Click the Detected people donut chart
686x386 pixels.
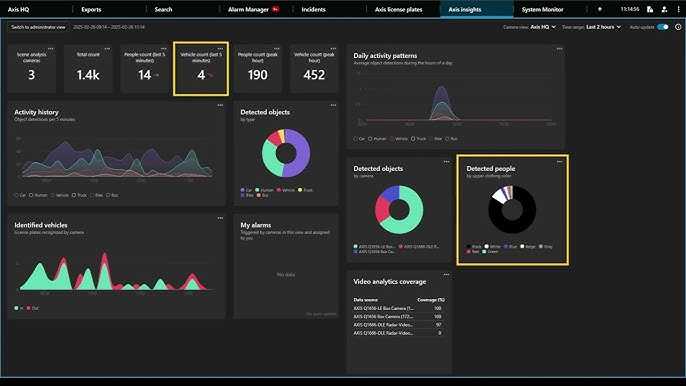point(512,209)
